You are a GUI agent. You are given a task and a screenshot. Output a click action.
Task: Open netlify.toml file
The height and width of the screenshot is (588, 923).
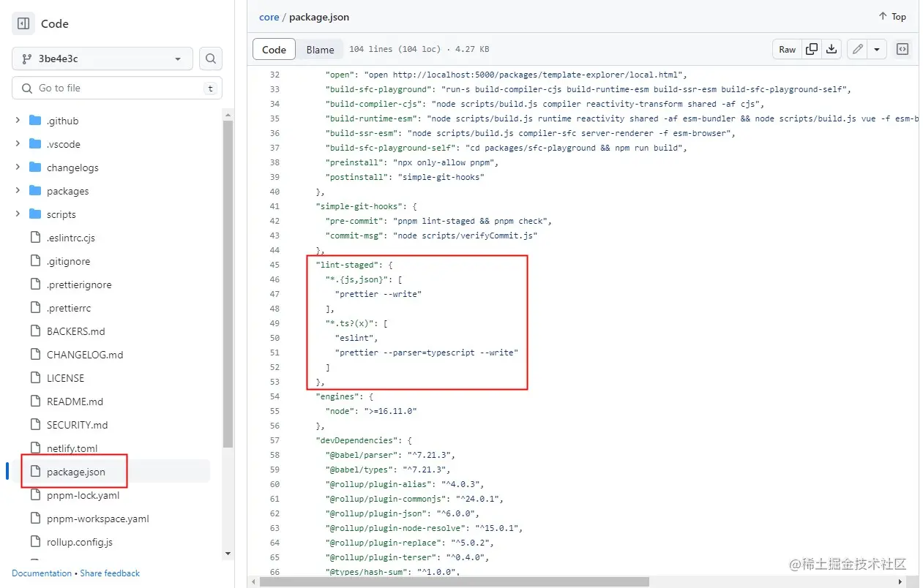pyautogui.click(x=72, y=448)
